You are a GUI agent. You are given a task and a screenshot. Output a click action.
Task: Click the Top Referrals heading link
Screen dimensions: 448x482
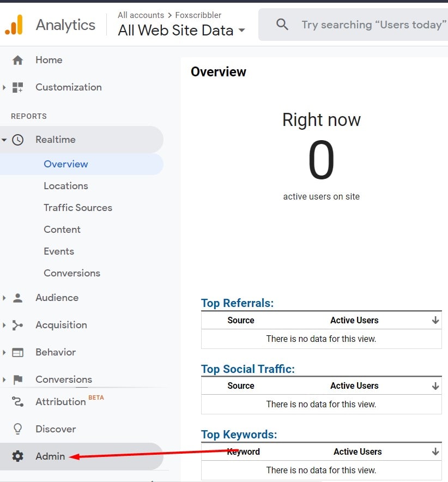[237, 303]
